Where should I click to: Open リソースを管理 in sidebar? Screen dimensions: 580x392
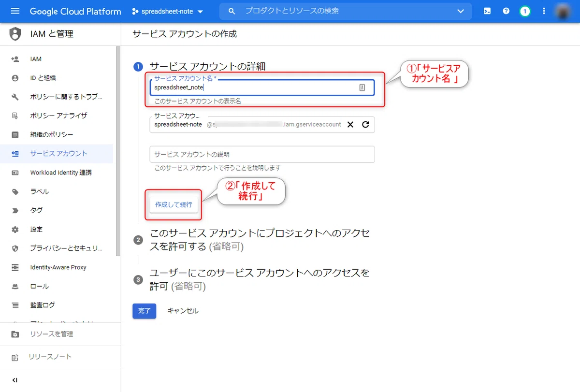(60, 334)
